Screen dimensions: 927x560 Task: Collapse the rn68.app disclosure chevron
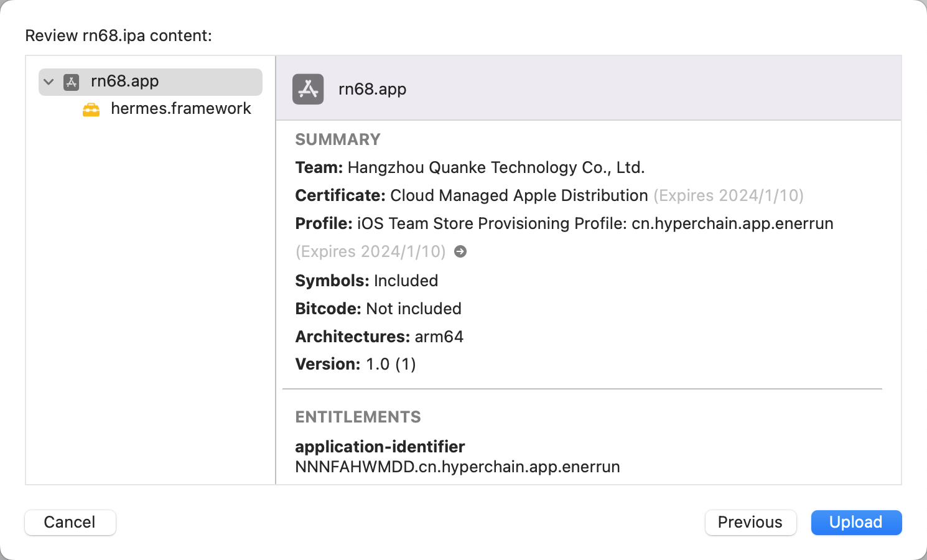(x=49, y=82)
